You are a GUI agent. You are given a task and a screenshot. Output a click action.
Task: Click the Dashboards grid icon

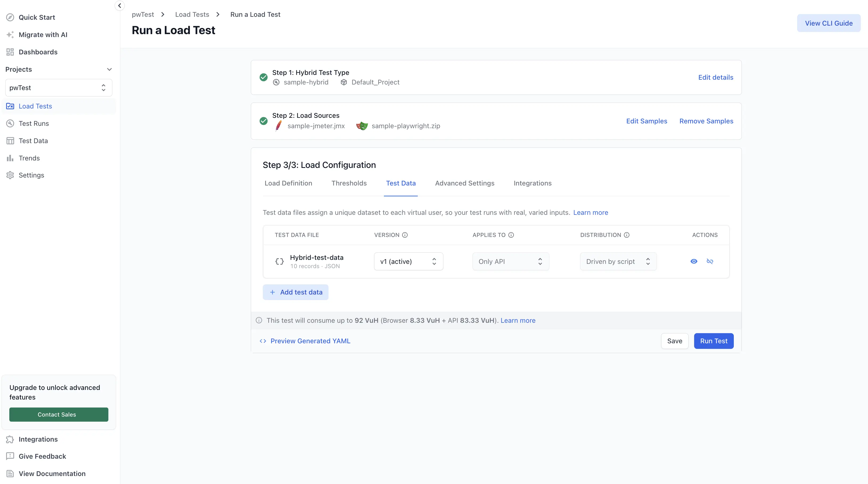10,52
